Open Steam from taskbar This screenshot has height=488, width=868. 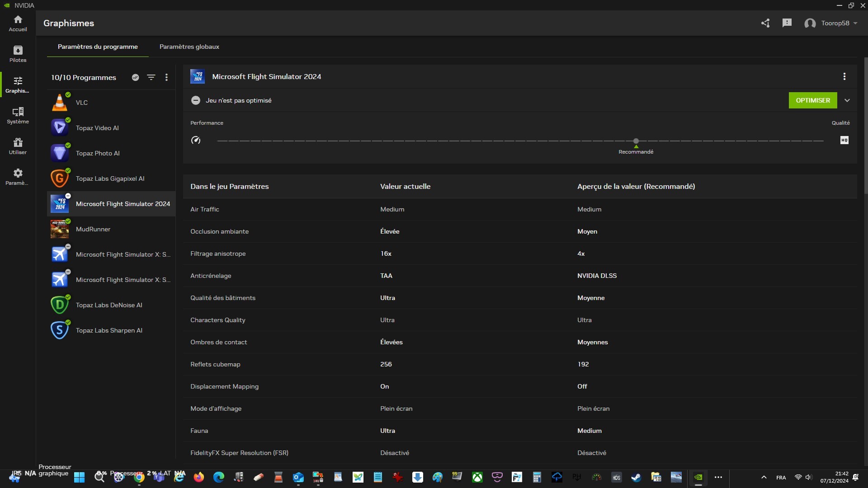636,477
